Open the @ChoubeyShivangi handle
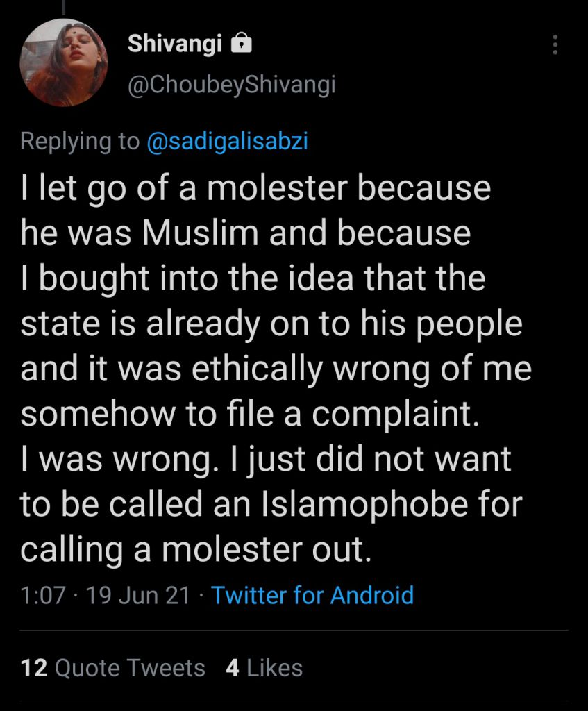588x711 pixels. [x=232, y=84]
